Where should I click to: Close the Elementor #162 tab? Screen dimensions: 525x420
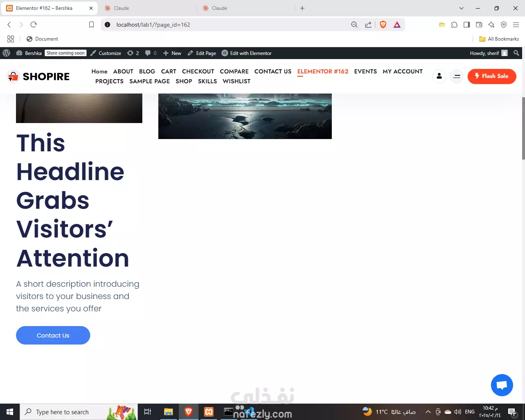[91, 8]
